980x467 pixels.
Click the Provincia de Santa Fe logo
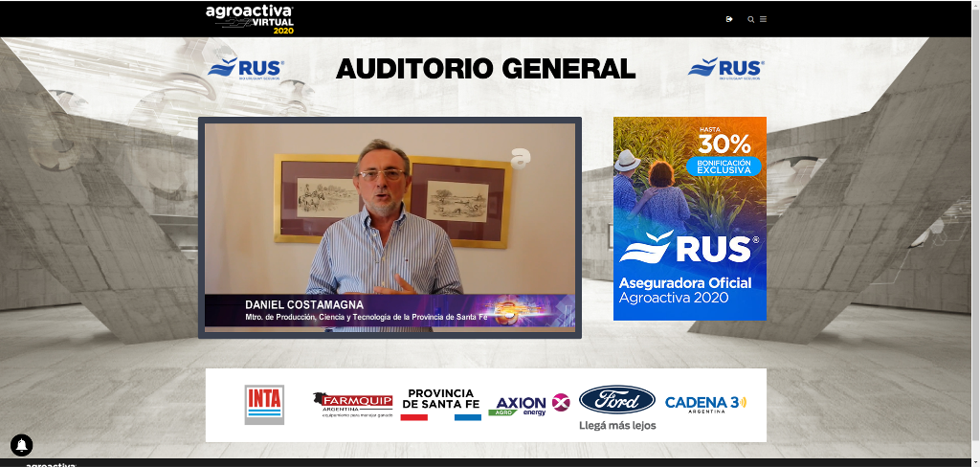(440, 404)
